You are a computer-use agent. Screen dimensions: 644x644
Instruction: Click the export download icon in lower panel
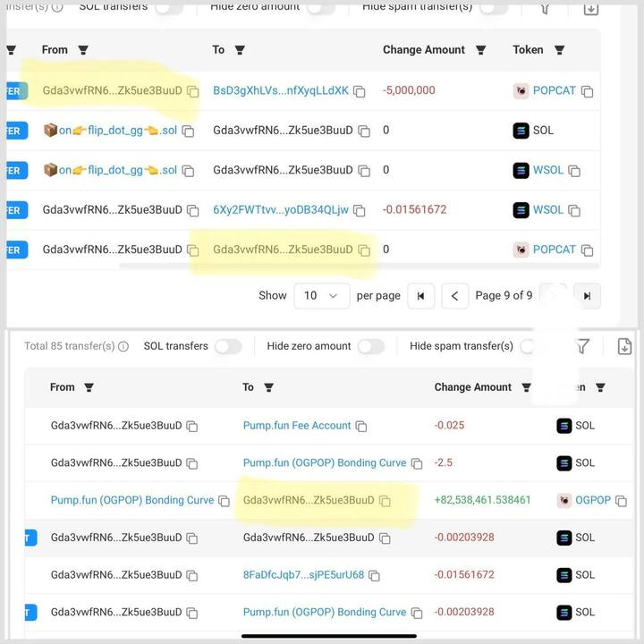pos(624,346)
